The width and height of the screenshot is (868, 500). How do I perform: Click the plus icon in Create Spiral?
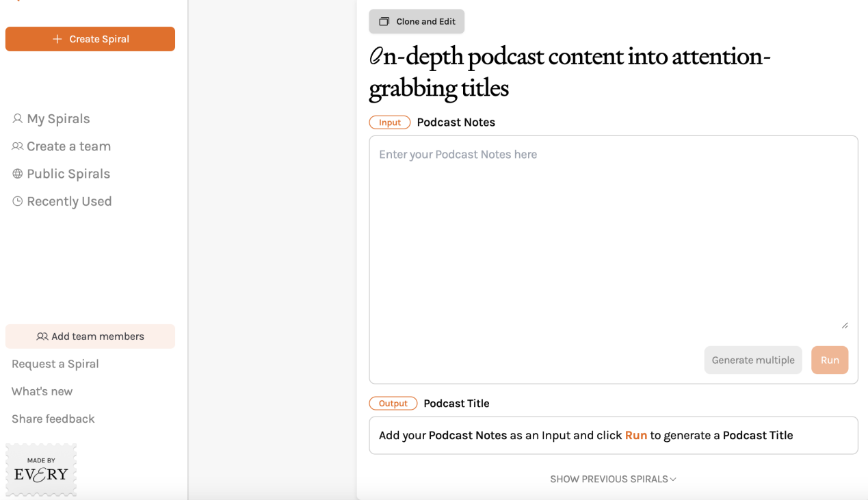click(x=57, y=39)
